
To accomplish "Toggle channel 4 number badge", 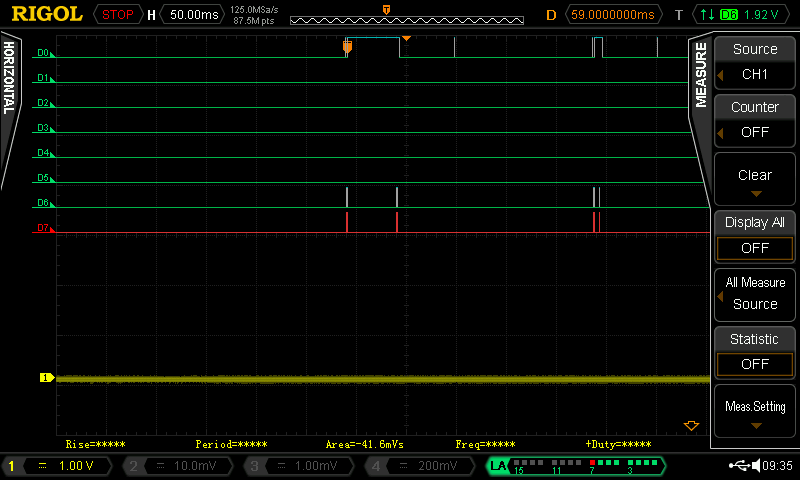I will pos(376,466).
